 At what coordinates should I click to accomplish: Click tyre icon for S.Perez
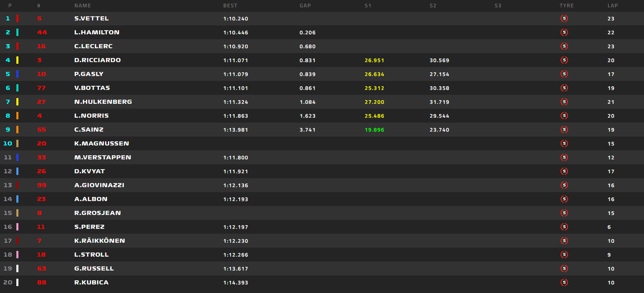[x=564, y=227]
